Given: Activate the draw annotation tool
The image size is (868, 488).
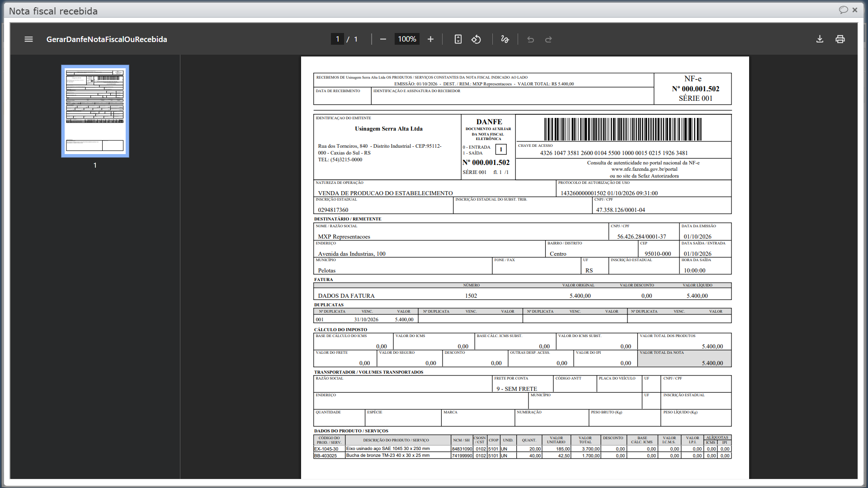Looking at the screenshot, I should coord(505,39).
